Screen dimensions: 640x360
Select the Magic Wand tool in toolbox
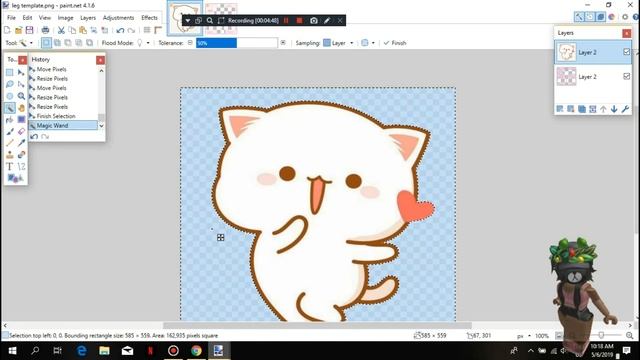10,108
